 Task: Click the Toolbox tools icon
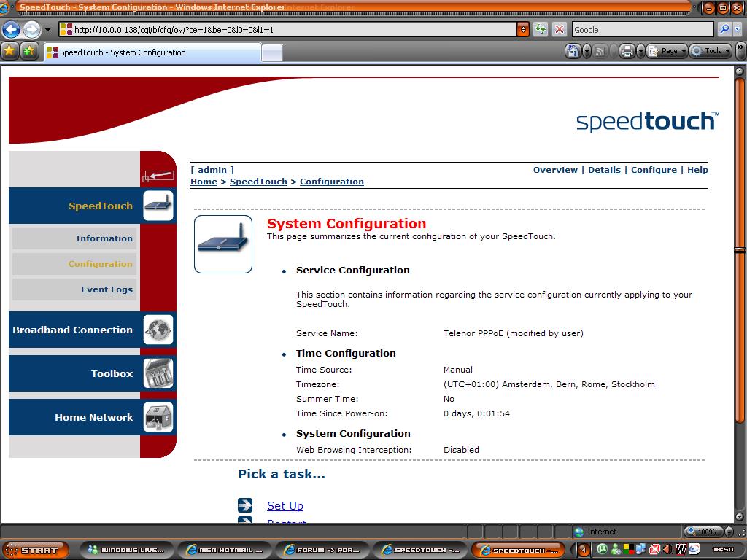158,373
